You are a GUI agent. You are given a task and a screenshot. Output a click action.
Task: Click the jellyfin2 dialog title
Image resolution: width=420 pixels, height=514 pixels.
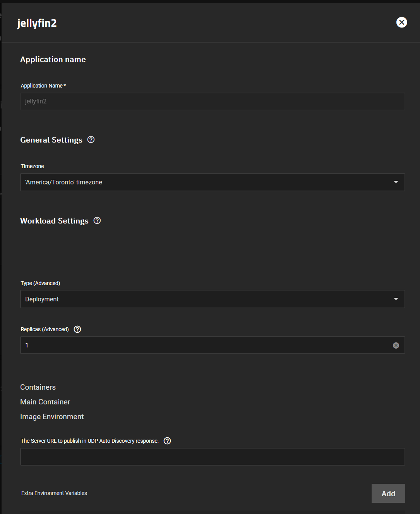(37, 23)
